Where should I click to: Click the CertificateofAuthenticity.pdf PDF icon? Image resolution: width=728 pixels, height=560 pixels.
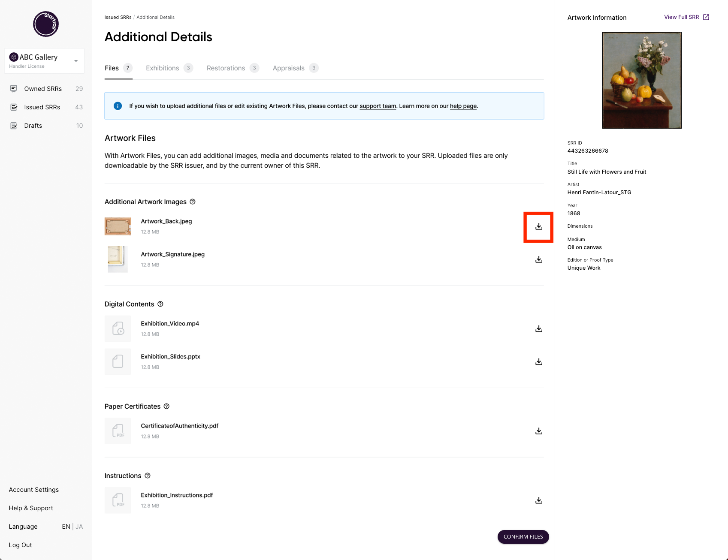[118, 431]
